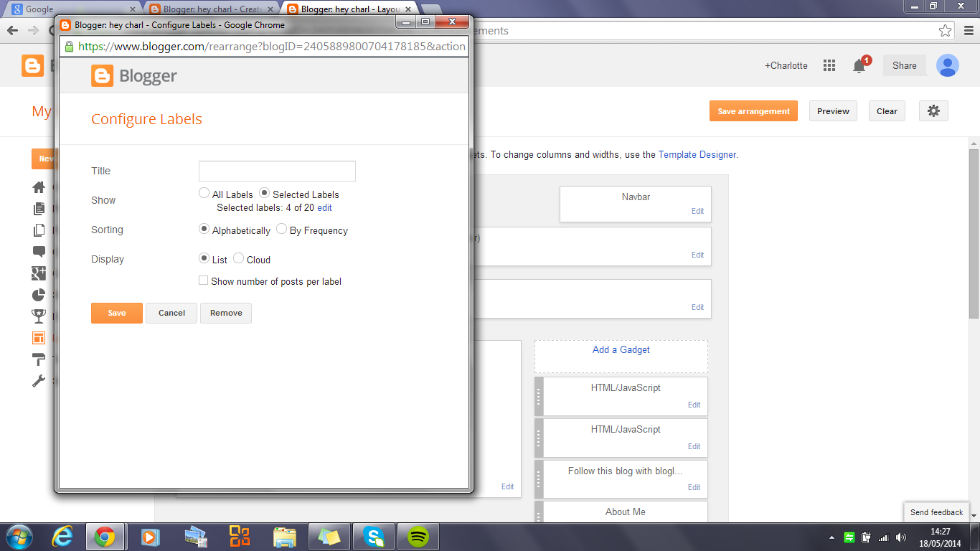Image resolution: width=980 pixels, height=551 pixels.
Task: Click Send feedback button
Action: (936, 512)
